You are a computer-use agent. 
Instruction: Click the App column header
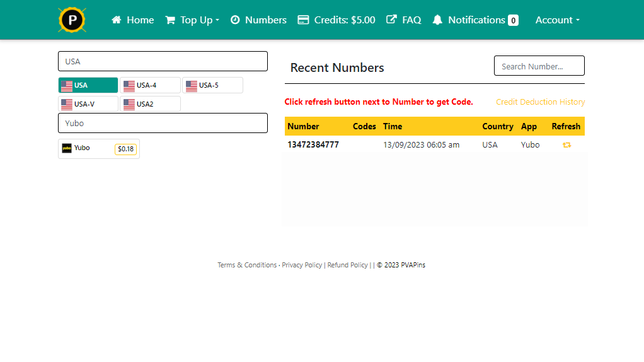pos(529,126)
